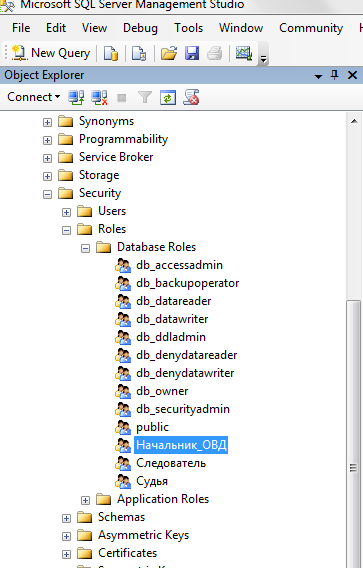Image resolution: width=363 pixels, height=568 pixels.
Task: Expand the Storage folder node
Action: (x=47, y=176)
